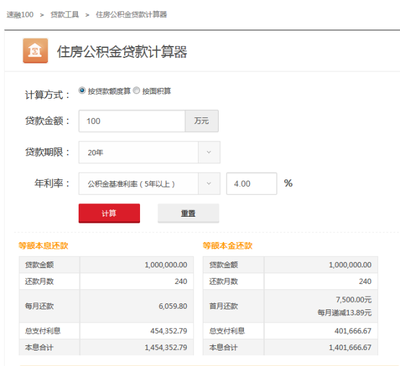Click the 等额本金还款 heading
Viewport: 400px width, 366px height.
(x=228, y=246)
